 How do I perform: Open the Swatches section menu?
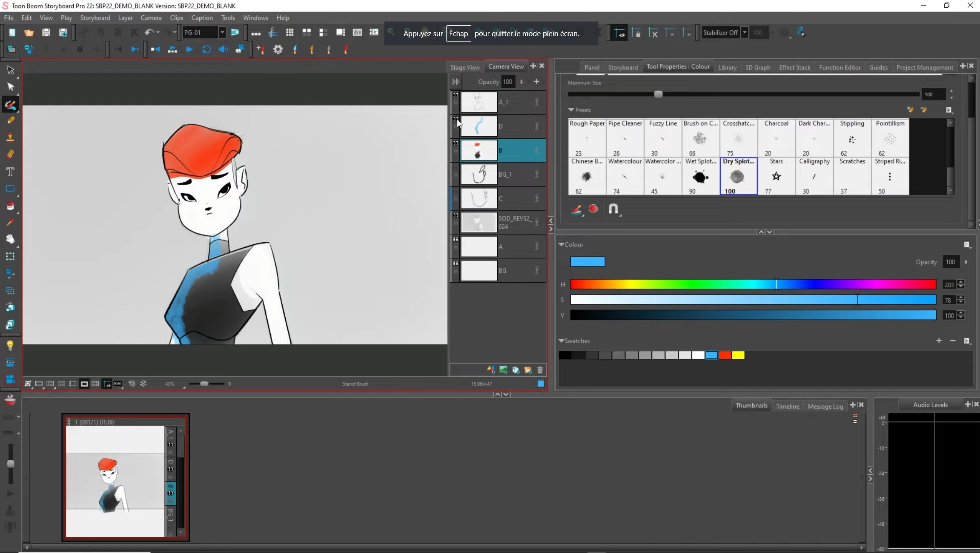(967, 341)
